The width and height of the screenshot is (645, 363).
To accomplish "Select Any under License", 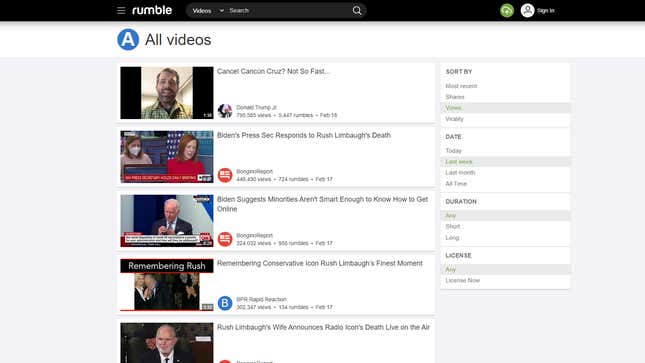I will (505, 270).
